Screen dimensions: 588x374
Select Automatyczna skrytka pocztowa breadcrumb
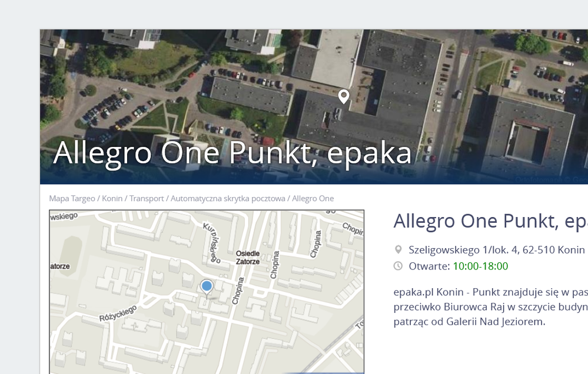pyautogui.click(x=228, y=199)
